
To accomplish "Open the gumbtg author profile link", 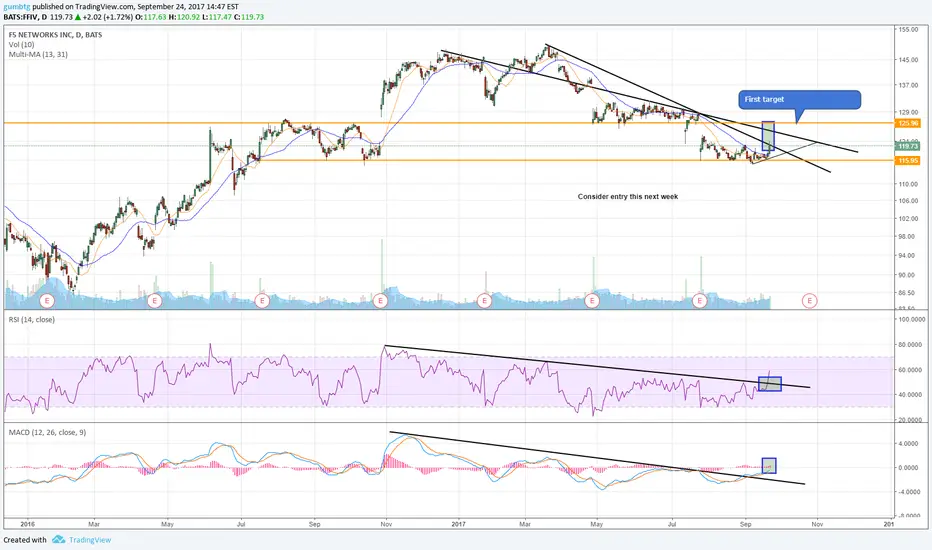I will coord(17,7).
